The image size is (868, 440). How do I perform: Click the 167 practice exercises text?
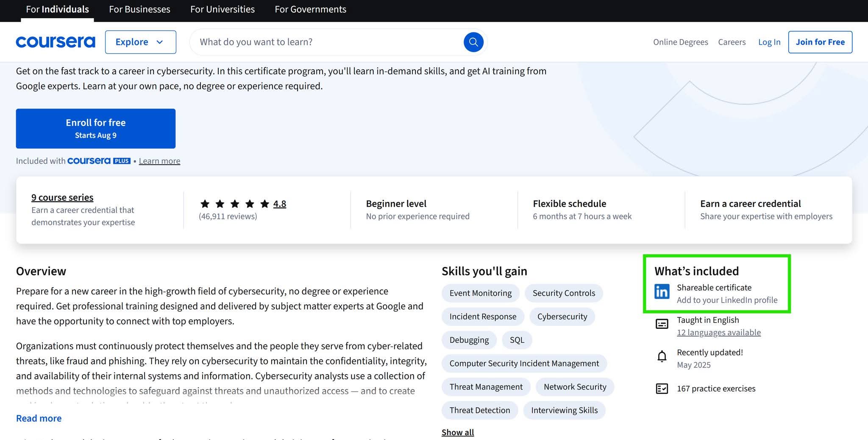tap(716, 389)
